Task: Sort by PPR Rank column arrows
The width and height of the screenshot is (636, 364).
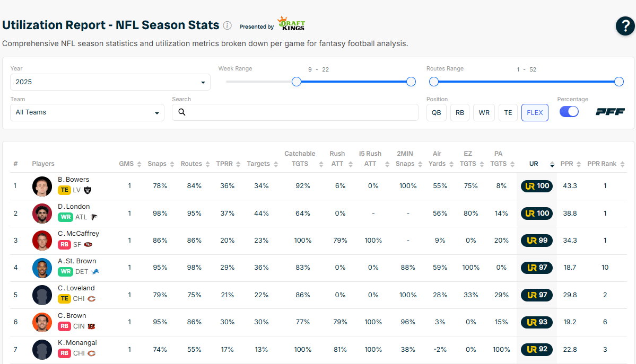Action: [623, 164]
